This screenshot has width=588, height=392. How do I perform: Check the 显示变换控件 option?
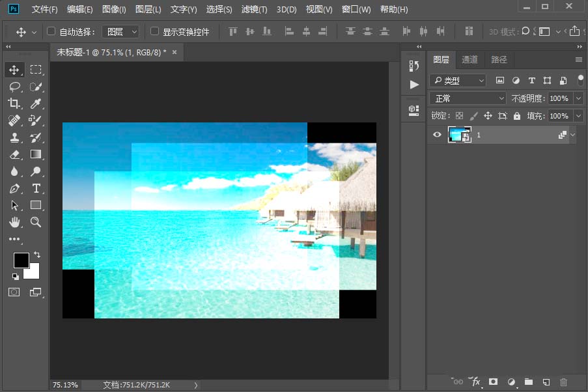click(x=154, y=31)
